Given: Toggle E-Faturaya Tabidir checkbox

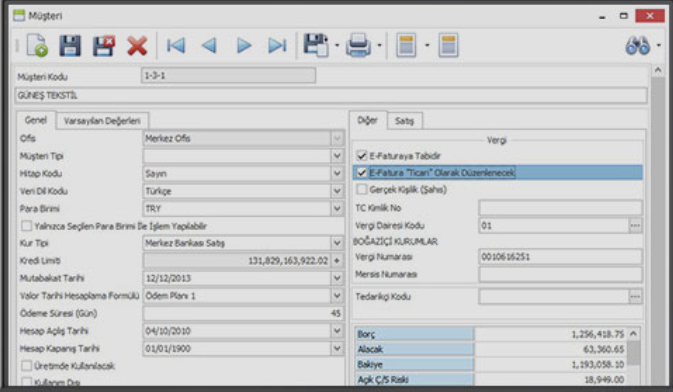Looking at the screenshot, I should [362, 155].
